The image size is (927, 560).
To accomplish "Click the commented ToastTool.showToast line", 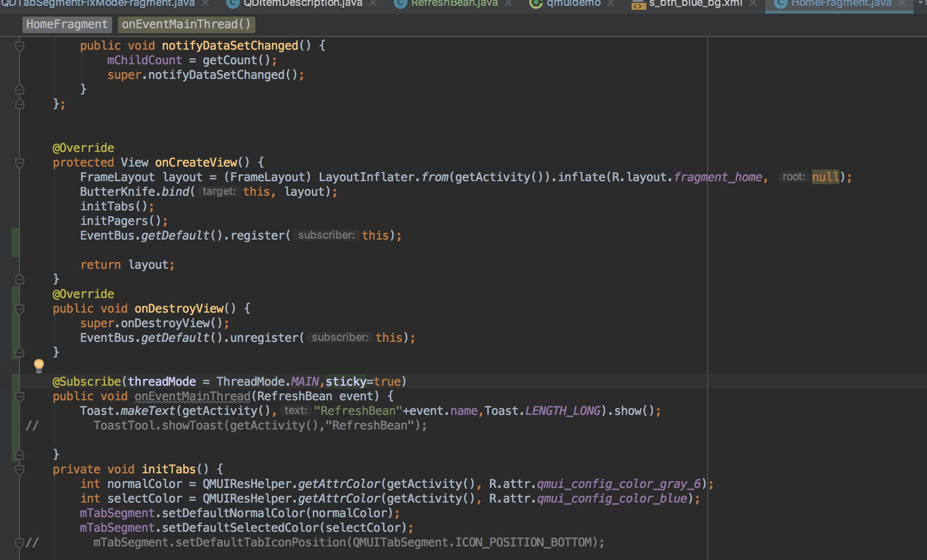I will [260, 426].
